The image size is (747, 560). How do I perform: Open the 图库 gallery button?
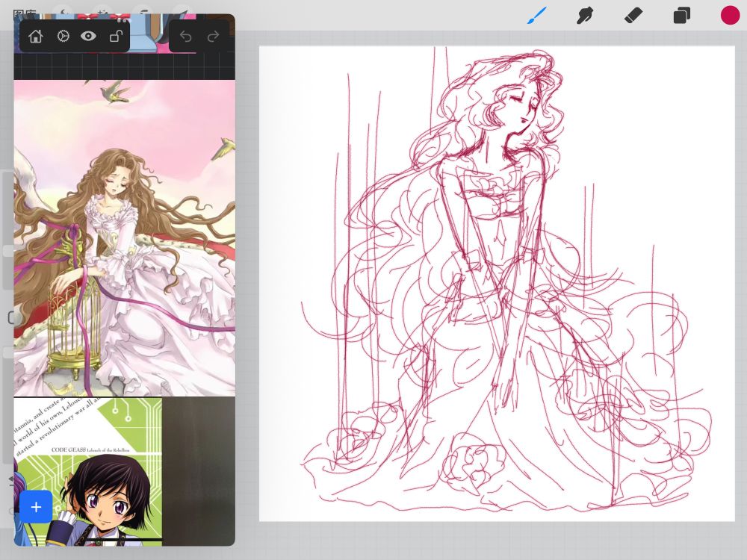[x=25, y=13]
